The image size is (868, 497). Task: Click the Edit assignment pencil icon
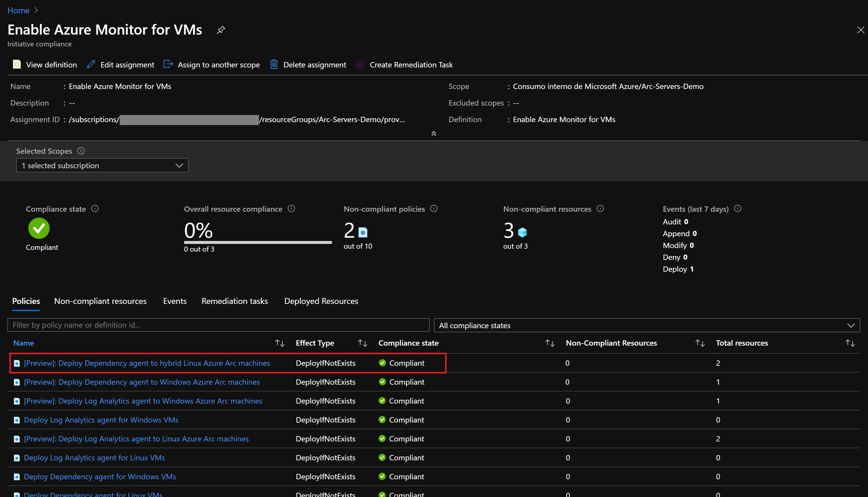(91, 64)
